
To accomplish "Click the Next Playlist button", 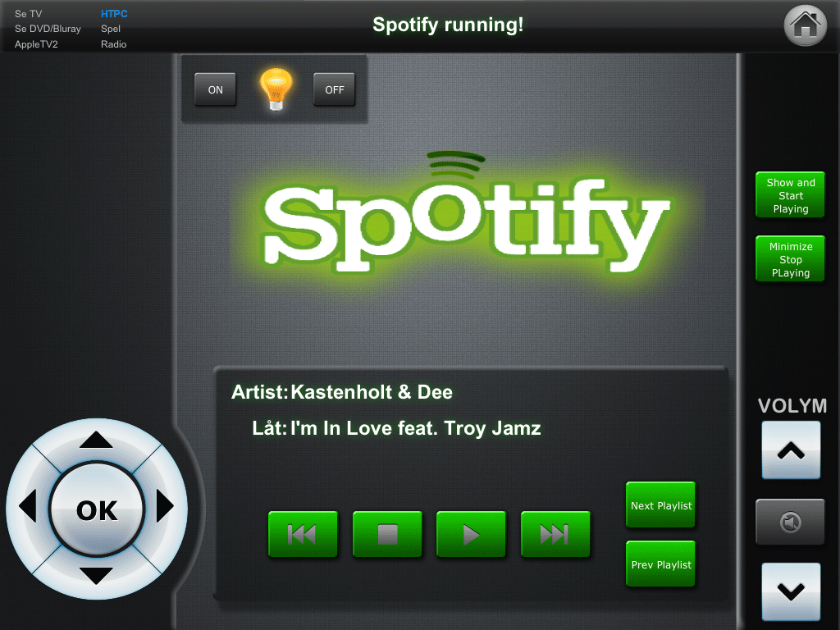I will [x=660, y=505].
